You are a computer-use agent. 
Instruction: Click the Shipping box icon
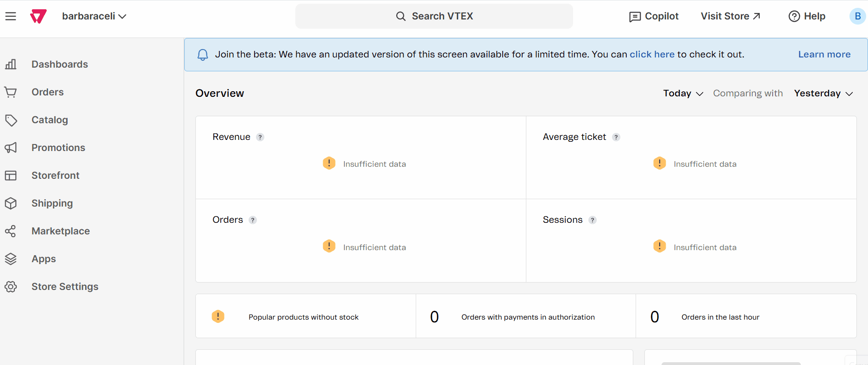[x=11, y=203]
